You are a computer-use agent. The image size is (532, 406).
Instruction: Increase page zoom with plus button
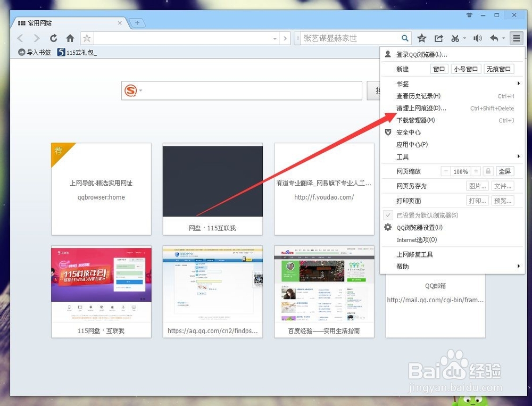click(476, 171)
